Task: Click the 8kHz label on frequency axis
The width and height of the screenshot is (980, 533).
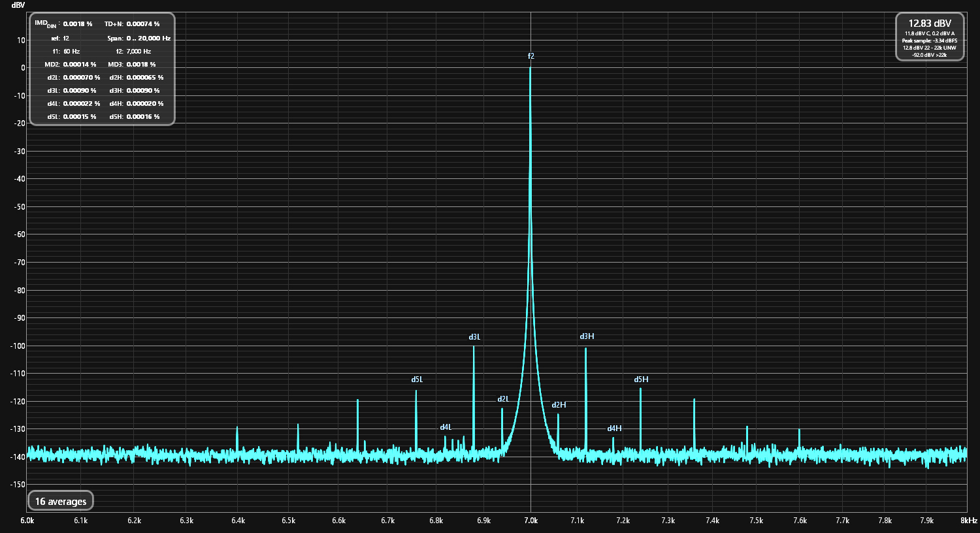Action: (x=968, y=521)
